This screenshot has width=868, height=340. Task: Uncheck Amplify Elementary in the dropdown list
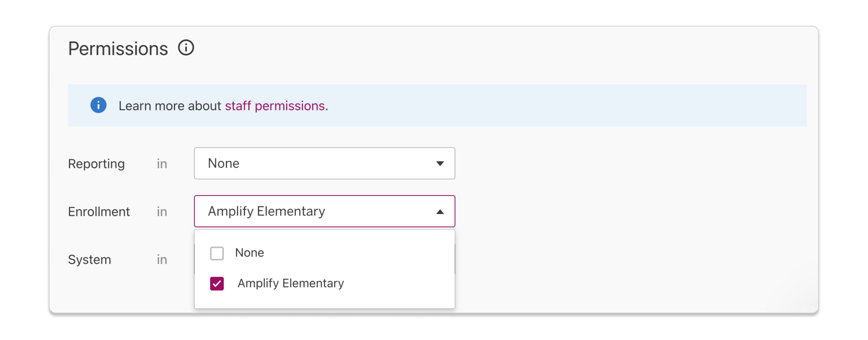[217, 283]
